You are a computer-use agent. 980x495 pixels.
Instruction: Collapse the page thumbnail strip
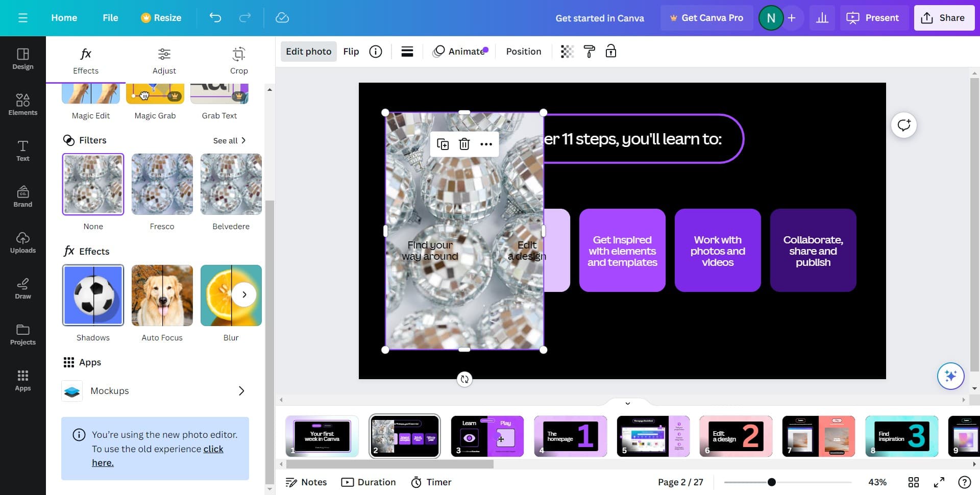click(627, 403)
